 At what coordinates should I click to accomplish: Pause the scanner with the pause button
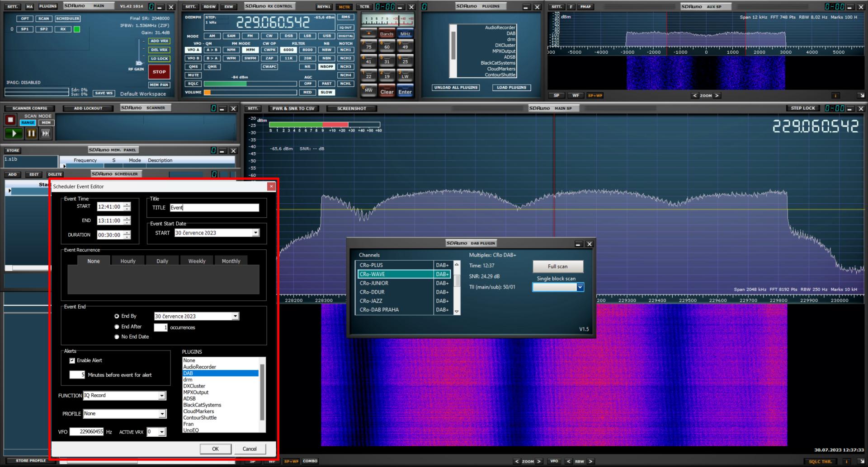[31, 133]
